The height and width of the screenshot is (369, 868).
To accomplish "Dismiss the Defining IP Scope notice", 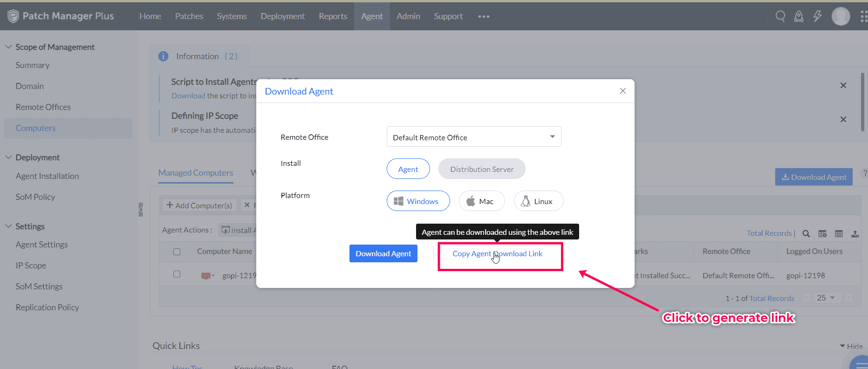I will pos(843,119).
